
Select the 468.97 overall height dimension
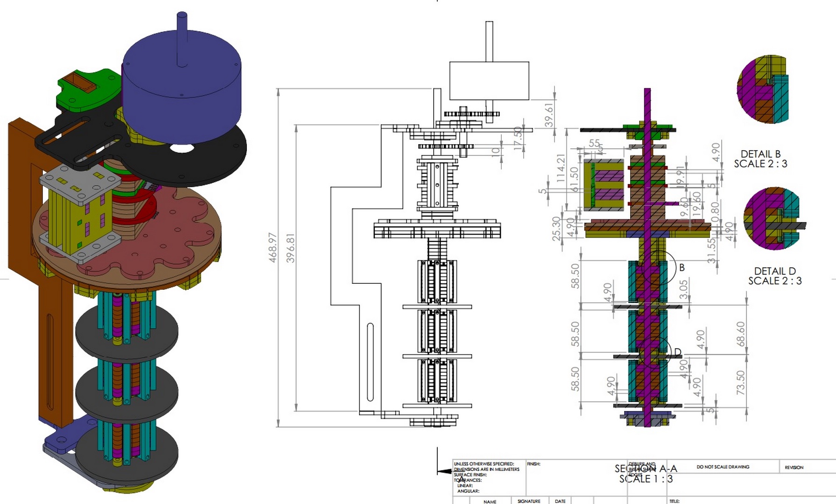coord(273,247)
